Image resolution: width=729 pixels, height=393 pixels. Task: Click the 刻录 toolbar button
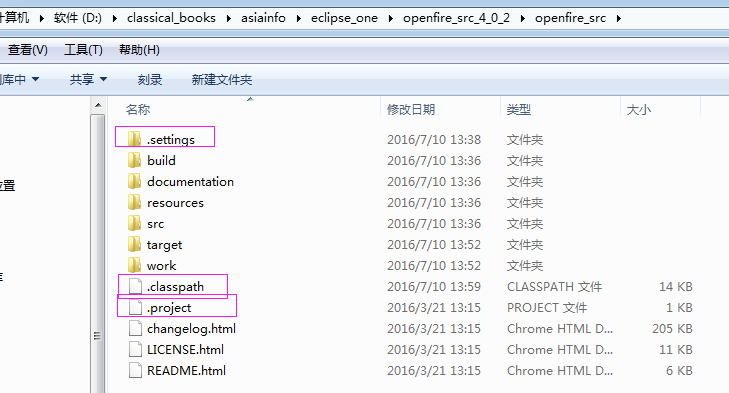[150, 80]
